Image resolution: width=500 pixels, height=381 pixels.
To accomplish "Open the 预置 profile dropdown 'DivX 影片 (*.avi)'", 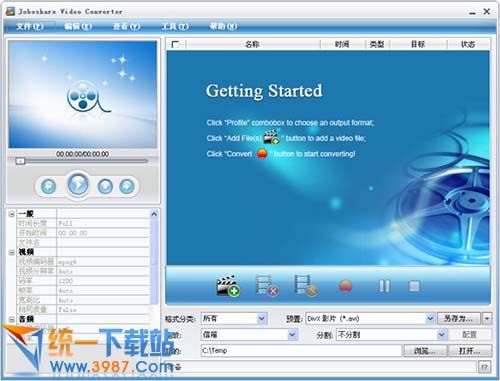I will [371, 319].
